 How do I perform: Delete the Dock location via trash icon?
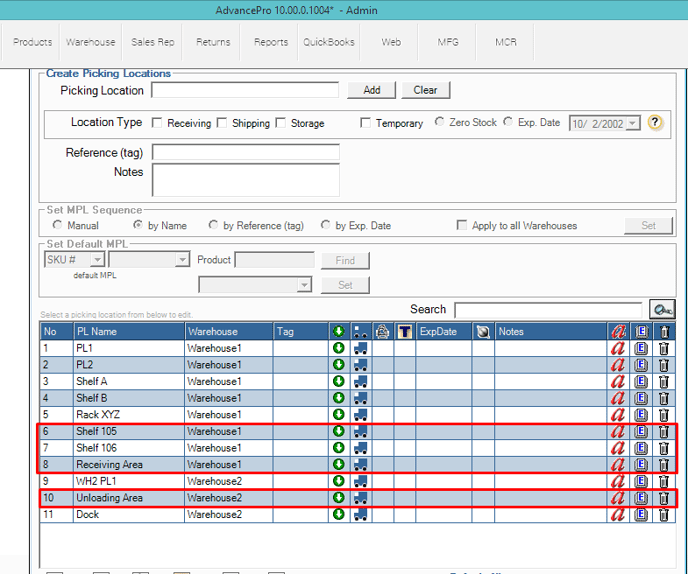664,515
